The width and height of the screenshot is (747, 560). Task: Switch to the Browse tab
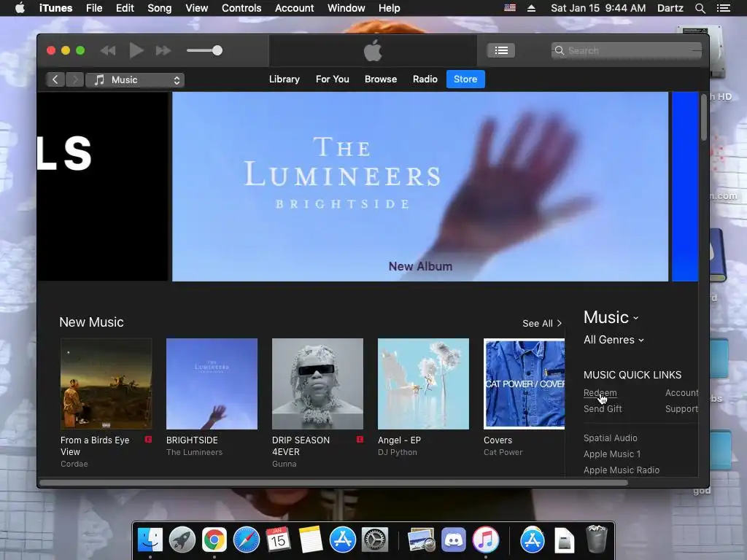(x=381, y=79)
